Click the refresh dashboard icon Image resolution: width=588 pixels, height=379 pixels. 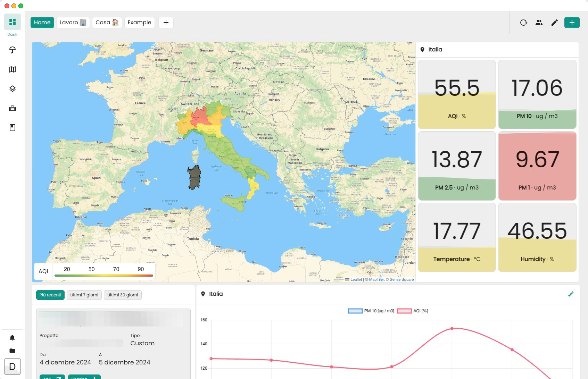tap(523, 23)
